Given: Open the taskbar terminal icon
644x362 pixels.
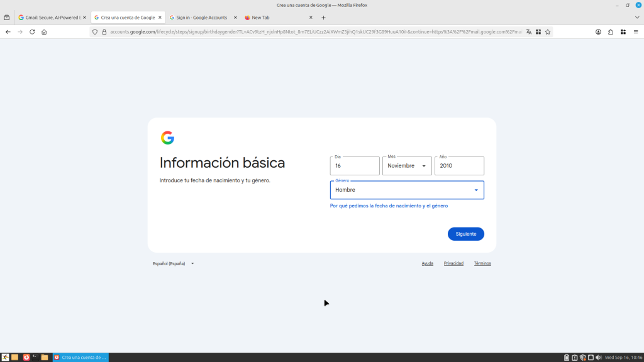Looking at the screenshot, I should pos(35,358).
